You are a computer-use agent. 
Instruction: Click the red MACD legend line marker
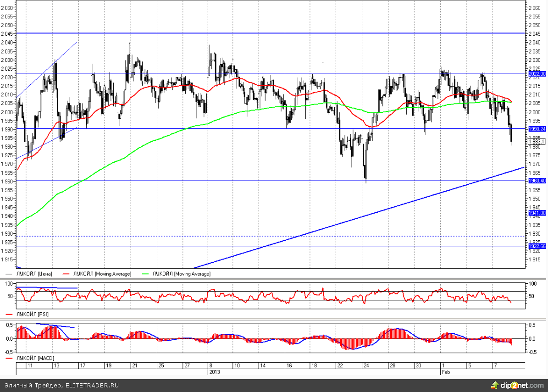click(10, 357)
